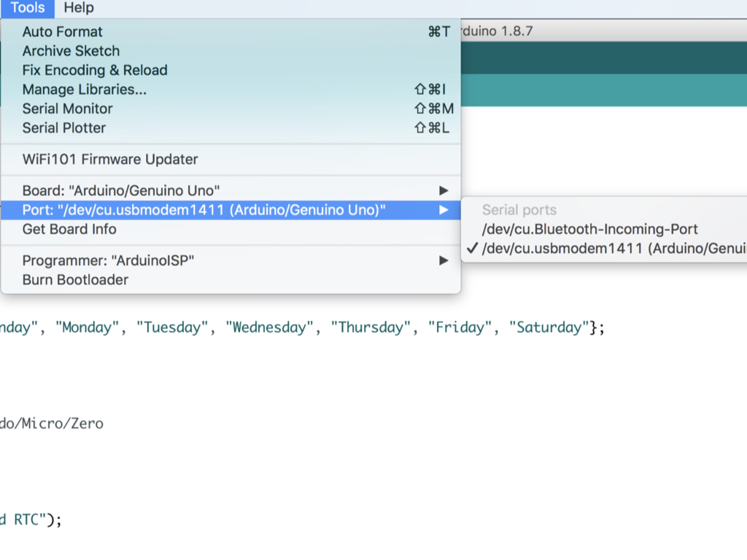This screenshot has height=560, width=747.
Task: Expand Board: Arduino/Genuino Uno submenu
Action: pos(231,190)
